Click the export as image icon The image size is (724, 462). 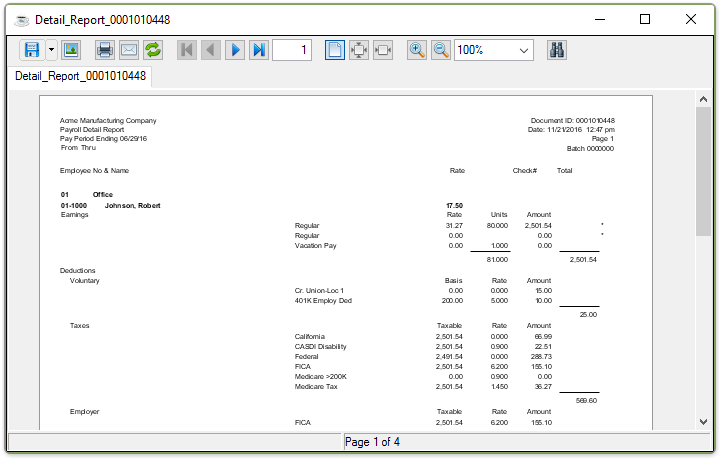(71, 50)
